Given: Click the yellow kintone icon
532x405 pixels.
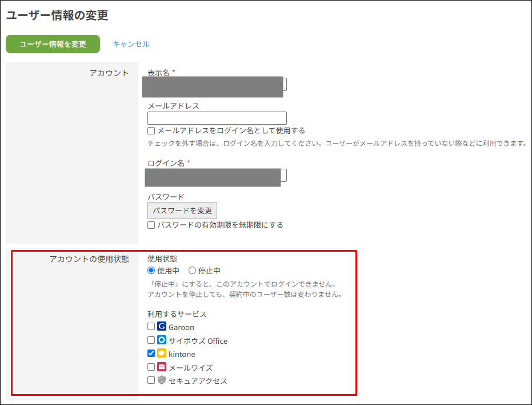Looking at the screenshot, I should pos(162,354).
